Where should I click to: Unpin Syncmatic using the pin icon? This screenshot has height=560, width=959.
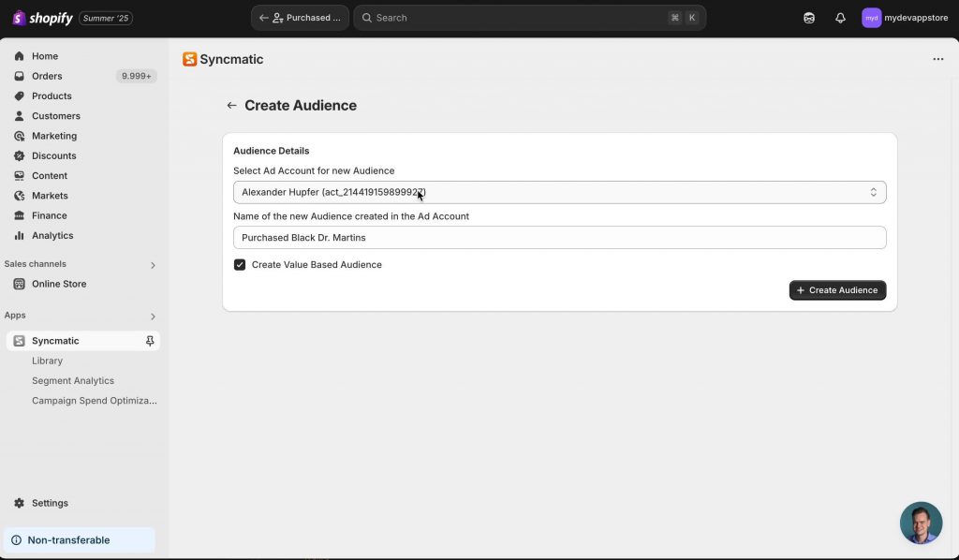click(150, 341)
